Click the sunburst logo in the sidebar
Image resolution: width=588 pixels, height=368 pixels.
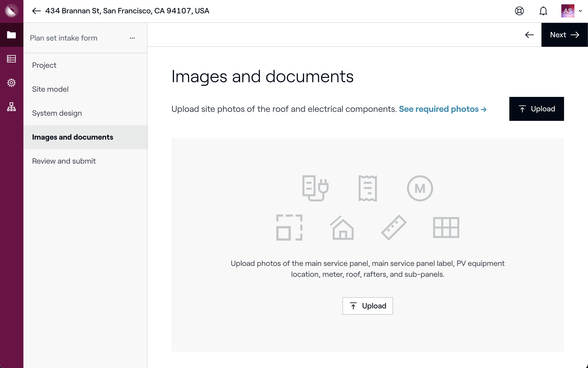tap(11, 11)
